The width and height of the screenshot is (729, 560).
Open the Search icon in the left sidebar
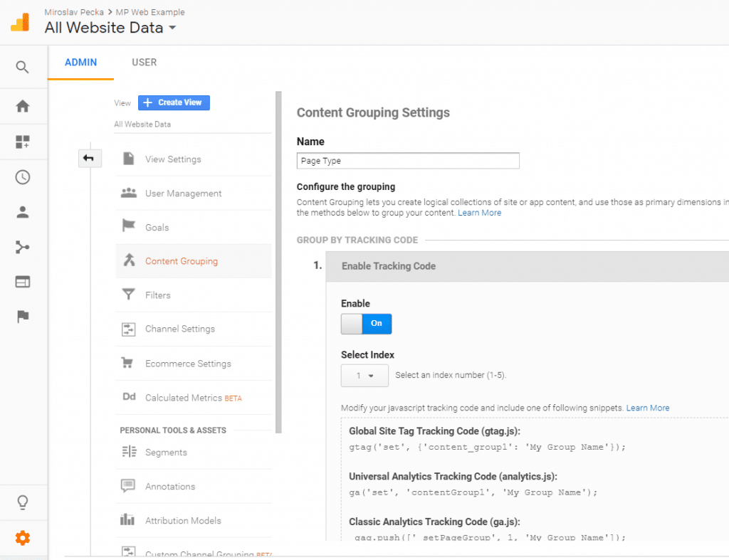(22, 66)
